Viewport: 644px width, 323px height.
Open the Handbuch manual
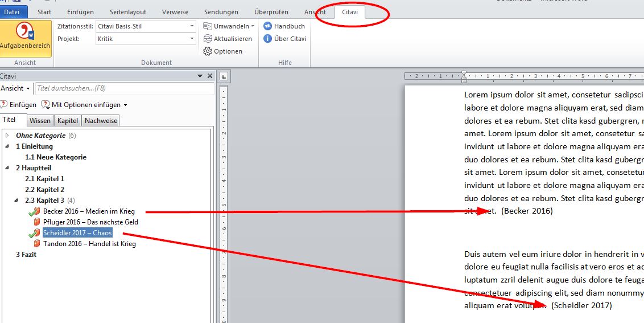(x=284, y=26)
